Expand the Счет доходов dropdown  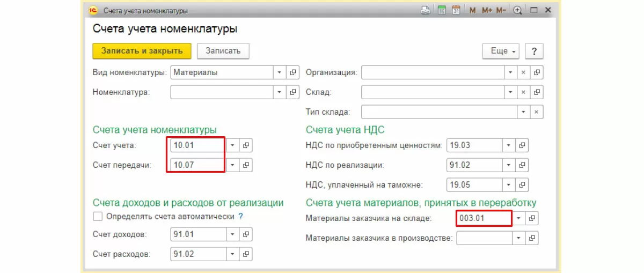tap(232, 234)
